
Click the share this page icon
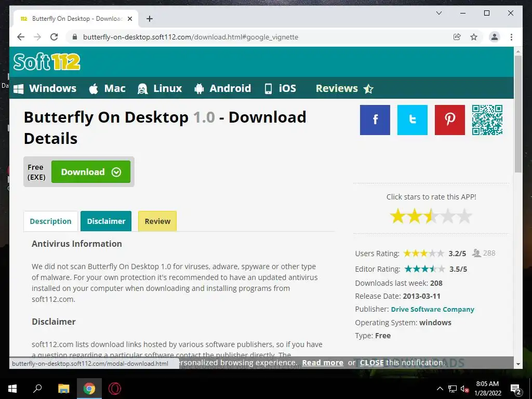pyautogui.click(x=457, y=37)
